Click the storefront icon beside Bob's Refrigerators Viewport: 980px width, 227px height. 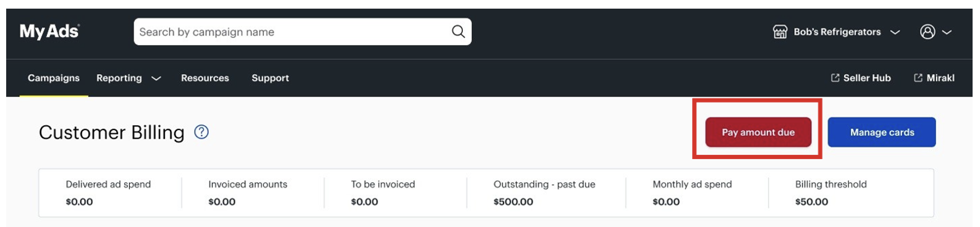780,31
